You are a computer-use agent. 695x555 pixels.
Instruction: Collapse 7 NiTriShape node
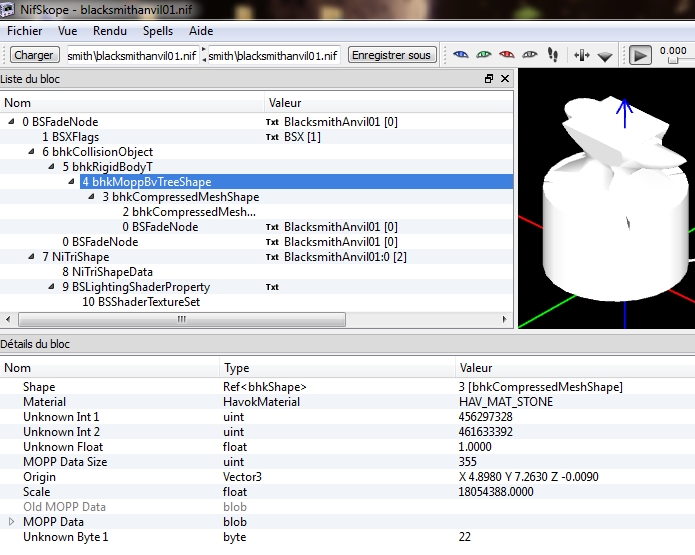(x=31, y=256)
